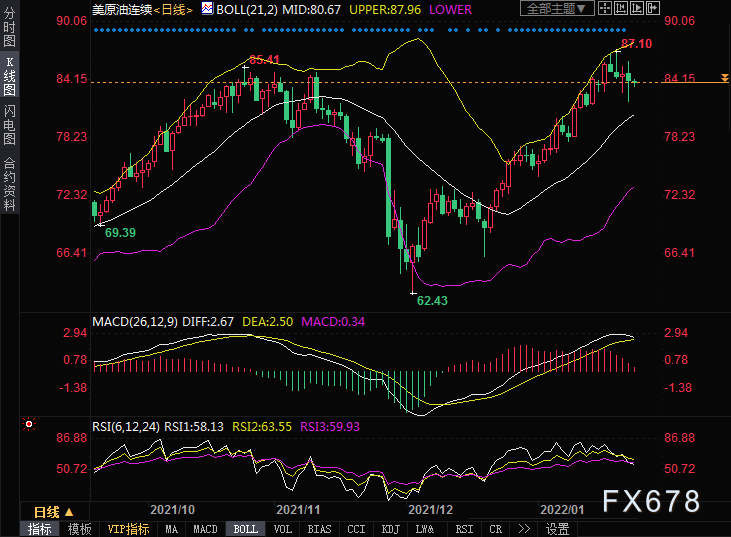The width and height of the screenshot is (731, 537).
Task: Click the left-axis 86.88 RSI level
Action: coord(72,438)
